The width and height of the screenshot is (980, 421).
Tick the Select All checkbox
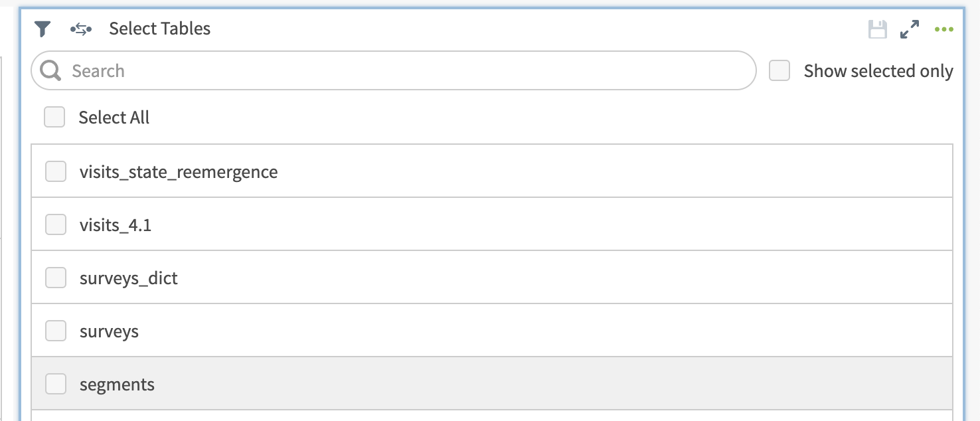(x=54, y=118)
